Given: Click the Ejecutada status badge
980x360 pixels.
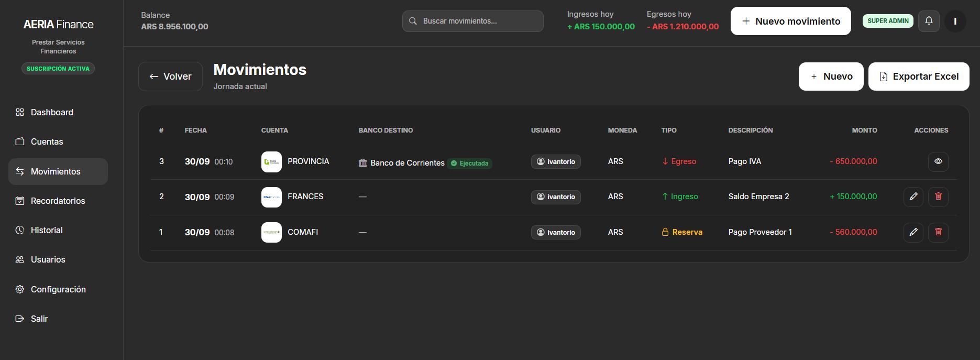Looking at the screenshot, I should tap(470, 163).
